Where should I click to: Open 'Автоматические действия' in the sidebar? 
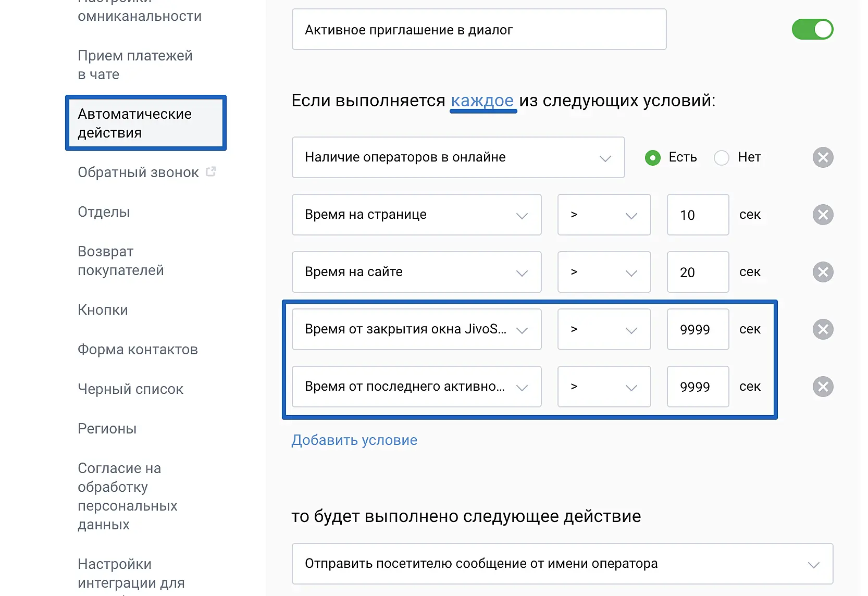[x=145, y=123]
